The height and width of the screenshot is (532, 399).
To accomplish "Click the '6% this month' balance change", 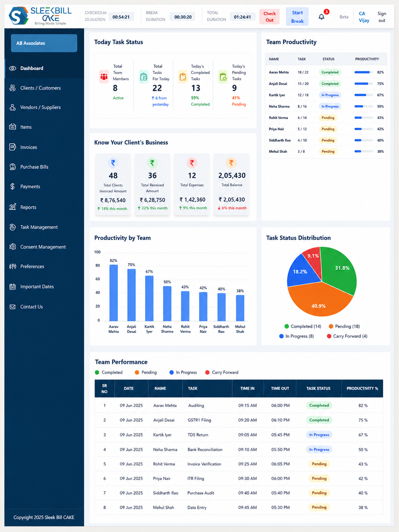I will click(232, 208).
